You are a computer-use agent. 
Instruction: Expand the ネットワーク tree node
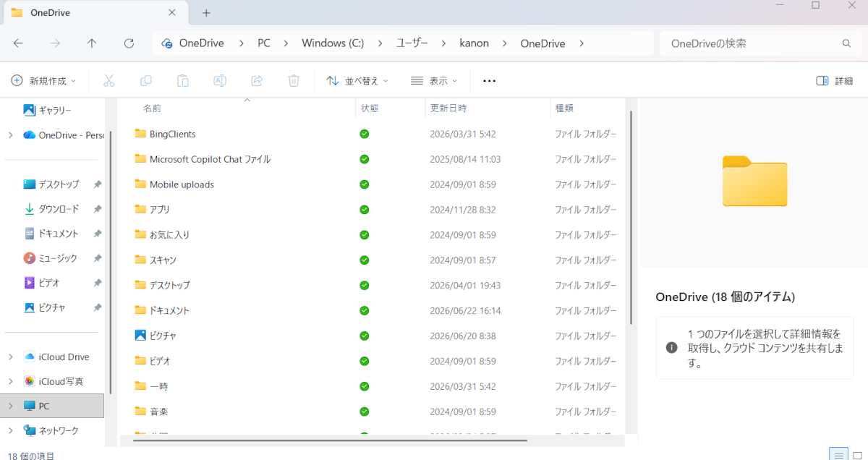(10, 430)
